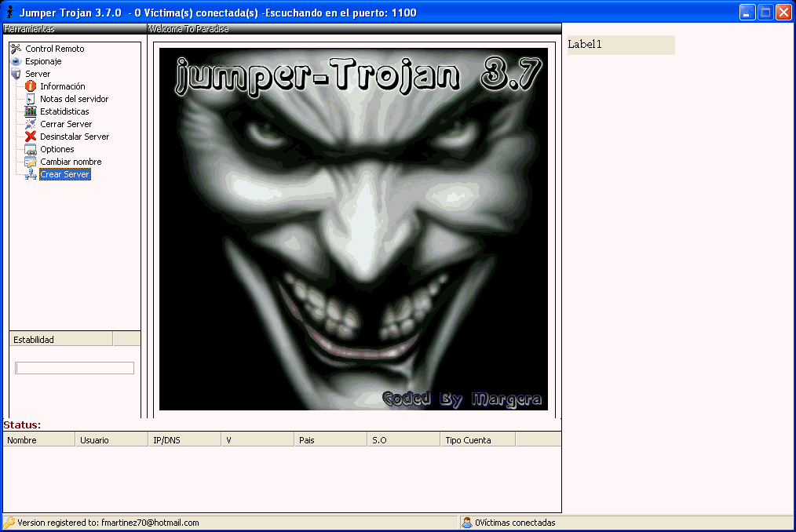
Task: Click the key icon in the status bar
Action: (11, 522)
